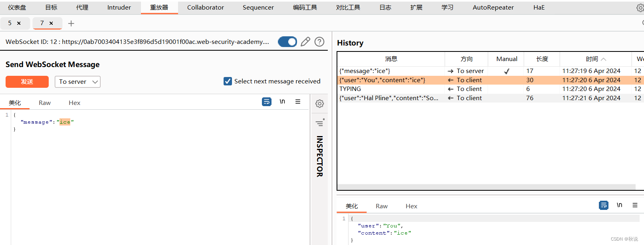The width and height of the screenshot is (644, 245).
Task: Open Burp settings gear icon
Action: tap(640, 8)
